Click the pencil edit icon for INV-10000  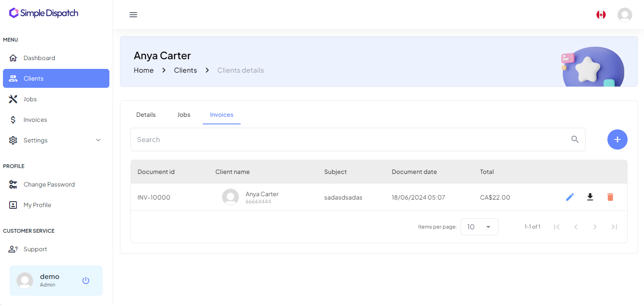point(570,197)
